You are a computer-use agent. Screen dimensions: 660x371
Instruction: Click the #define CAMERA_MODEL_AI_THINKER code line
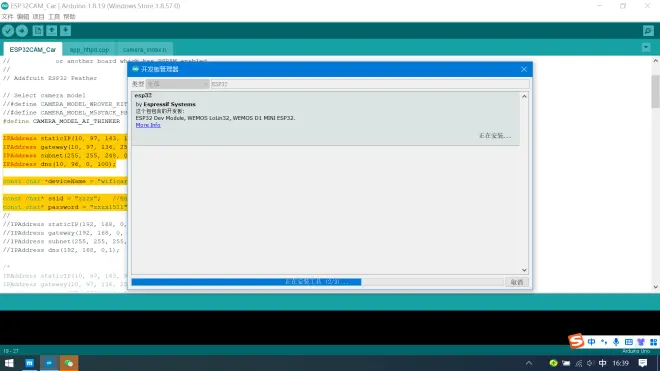click(x=61, y=121)
